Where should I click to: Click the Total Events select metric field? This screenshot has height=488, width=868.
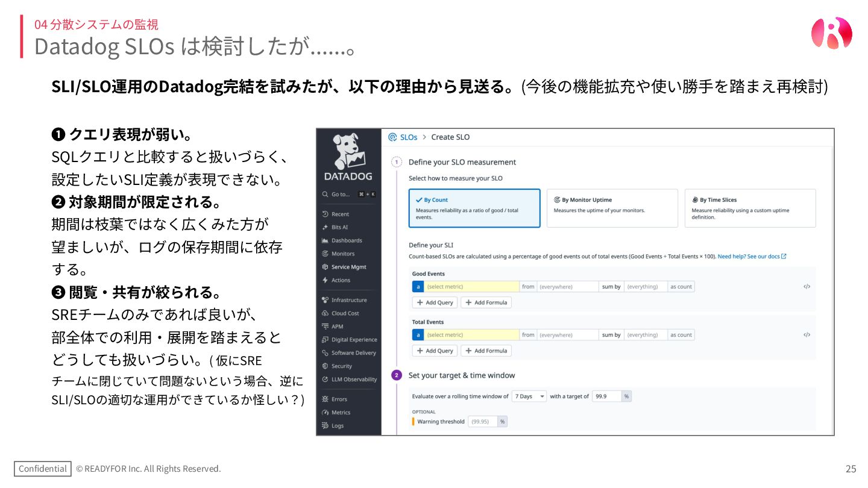coord(472,335)
